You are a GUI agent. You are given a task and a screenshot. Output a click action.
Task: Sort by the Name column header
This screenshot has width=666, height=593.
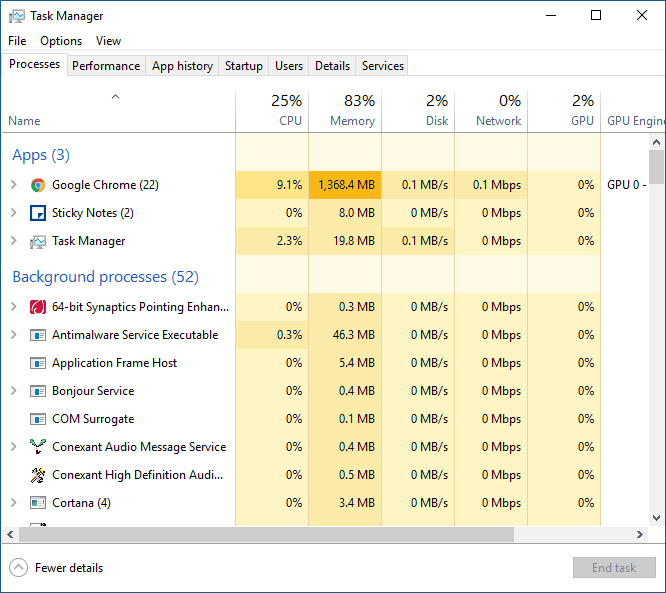coord(119,111)
